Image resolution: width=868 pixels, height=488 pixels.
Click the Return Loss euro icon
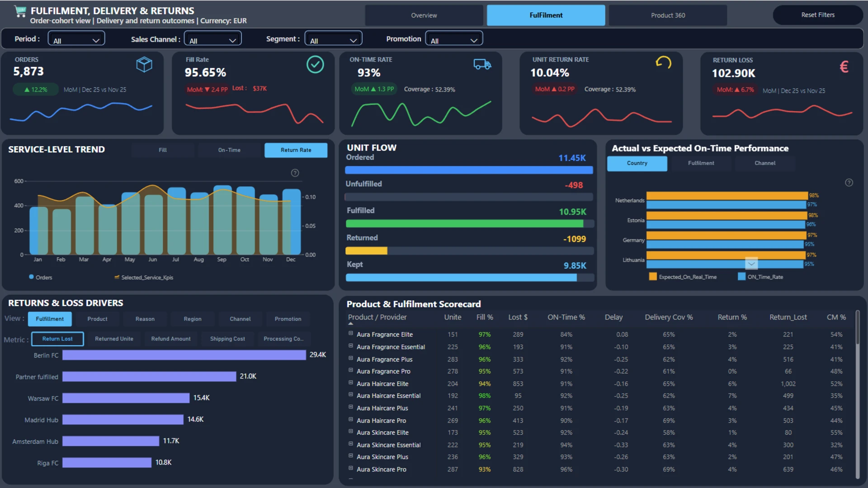tap(844, 67)
